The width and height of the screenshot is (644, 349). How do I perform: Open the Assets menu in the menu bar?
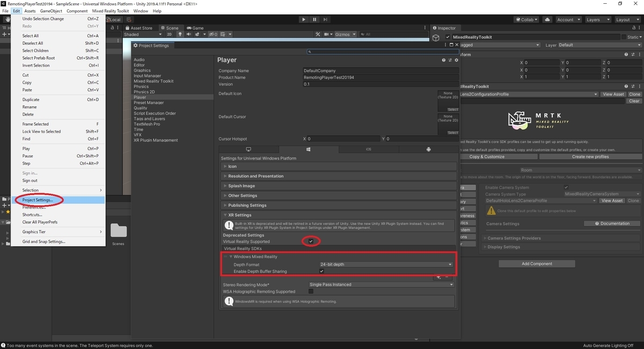[x=30, y=11]
